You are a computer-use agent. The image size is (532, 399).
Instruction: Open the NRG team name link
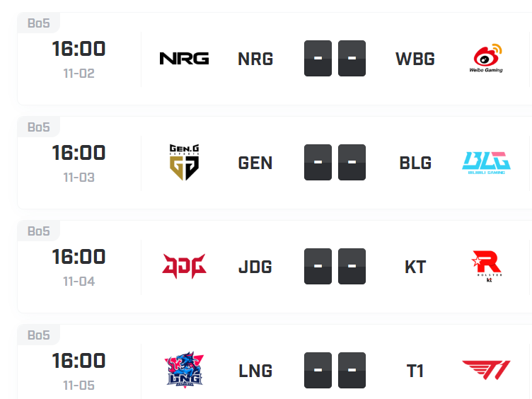[255, 59]
